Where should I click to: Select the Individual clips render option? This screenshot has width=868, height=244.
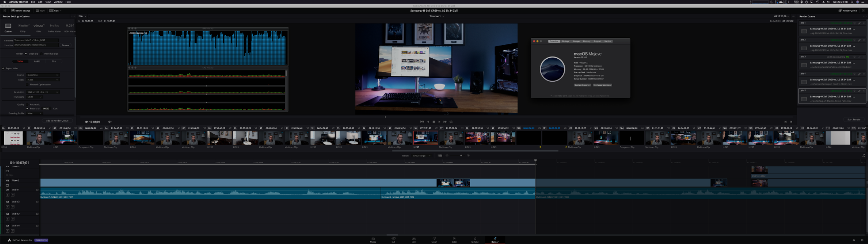(42, 54)
